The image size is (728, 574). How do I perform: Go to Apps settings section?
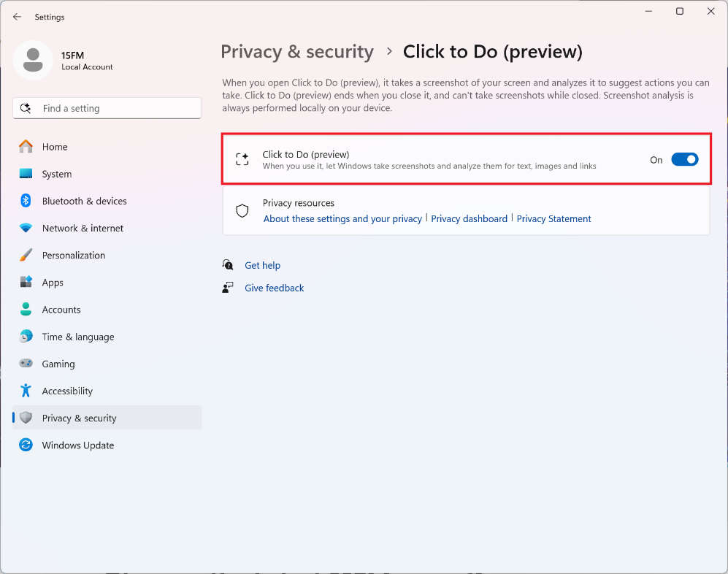tap(53, 283)
